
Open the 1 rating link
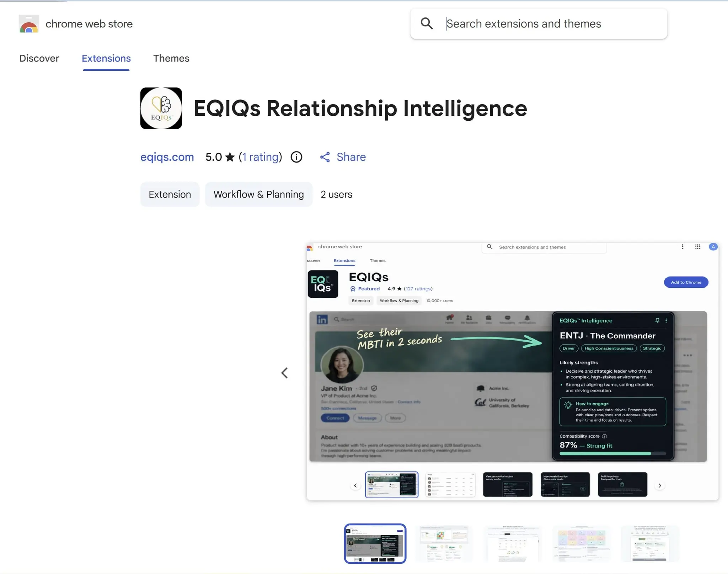pos(260,157)
